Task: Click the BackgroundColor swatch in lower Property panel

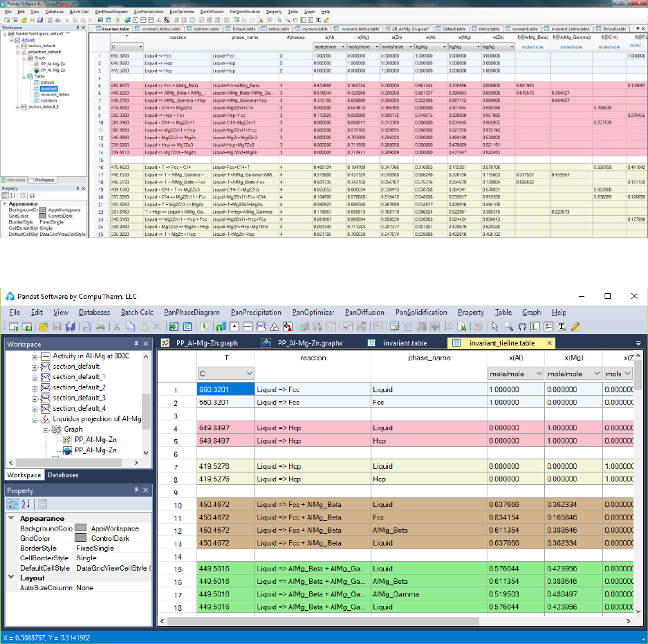Action: 81,528
